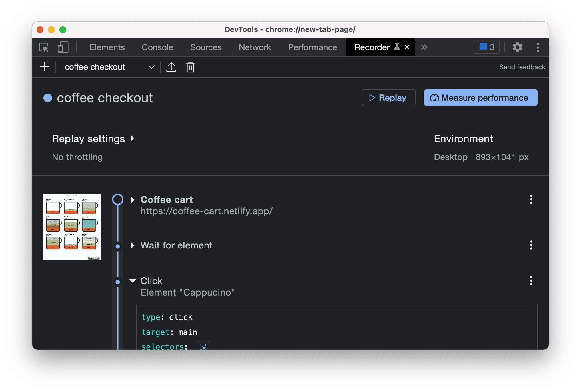Open the Recorder tab
581x392 pixels.
click(x=374, y=47)
